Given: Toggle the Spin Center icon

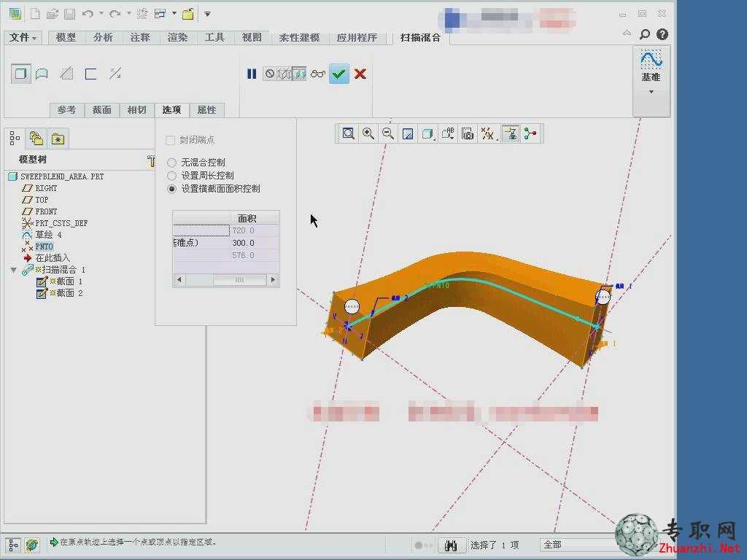Looking at the screenshot, I should click(530, 134).
